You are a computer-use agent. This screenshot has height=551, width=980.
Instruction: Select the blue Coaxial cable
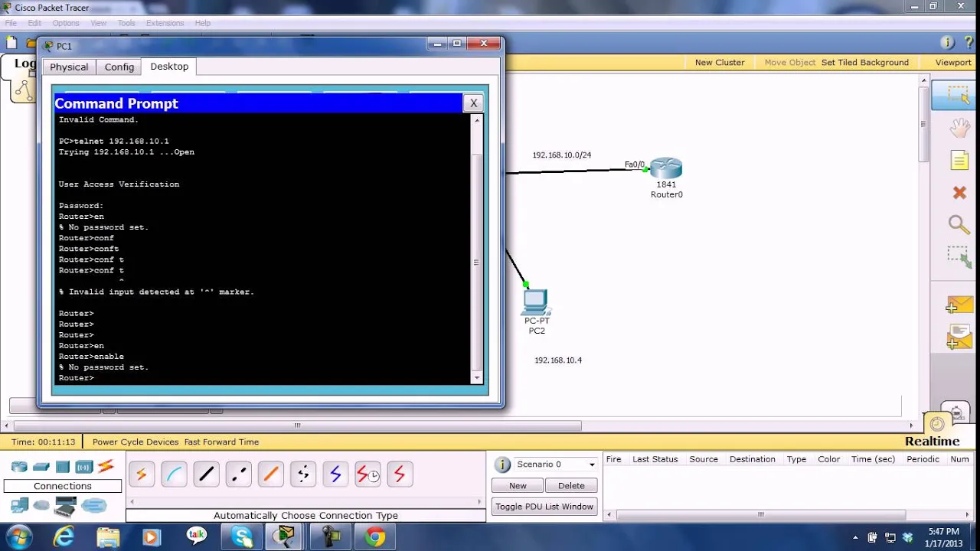335,474
